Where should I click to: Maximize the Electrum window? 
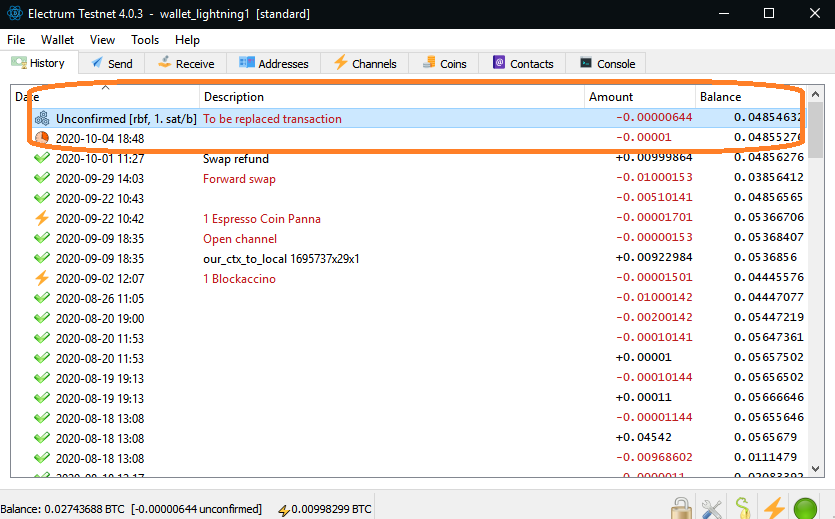click(x=768, y=13)
